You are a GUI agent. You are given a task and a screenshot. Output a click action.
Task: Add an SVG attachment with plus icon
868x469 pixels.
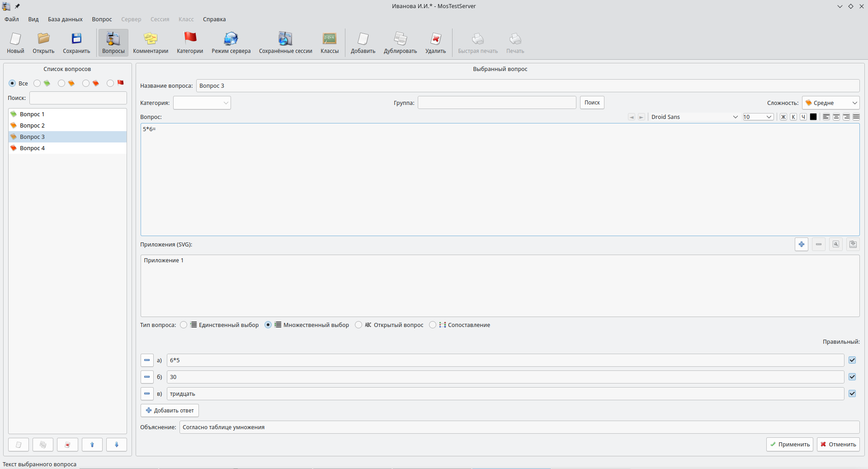point(802,244)
